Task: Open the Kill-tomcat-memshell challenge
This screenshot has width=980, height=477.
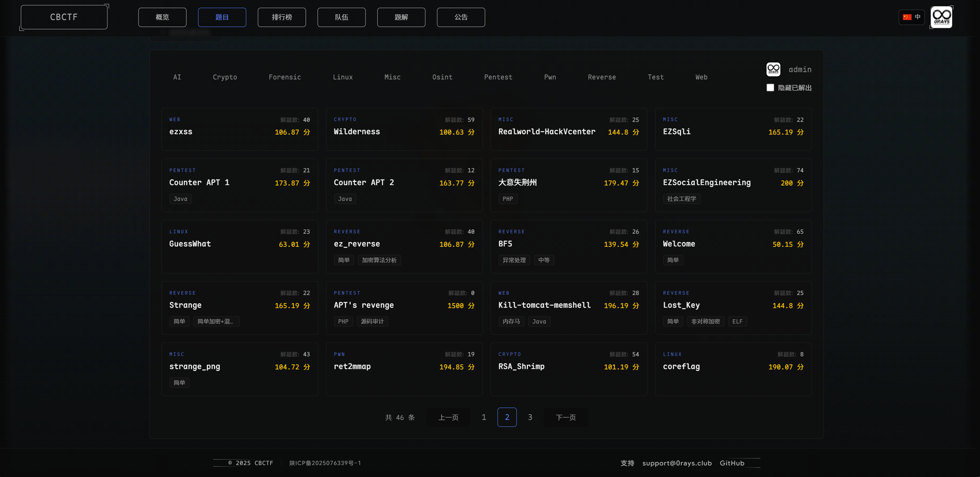Action: (569, 308)
